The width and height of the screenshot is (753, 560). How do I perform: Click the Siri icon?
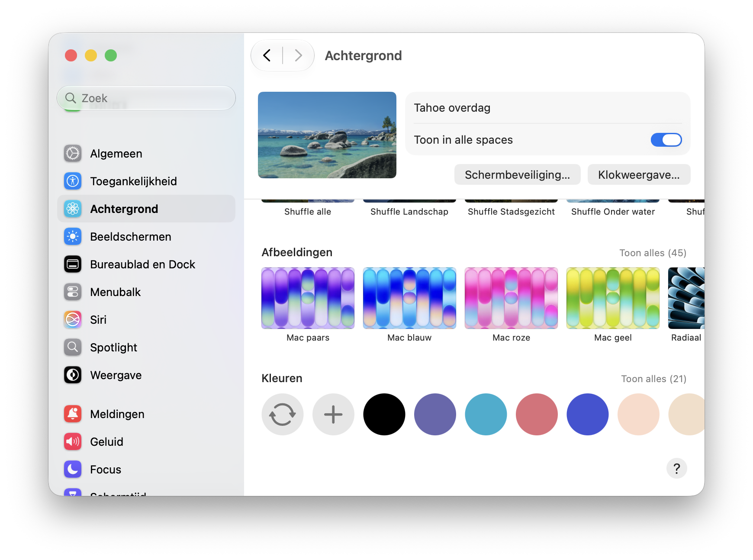tap(73, 320)
